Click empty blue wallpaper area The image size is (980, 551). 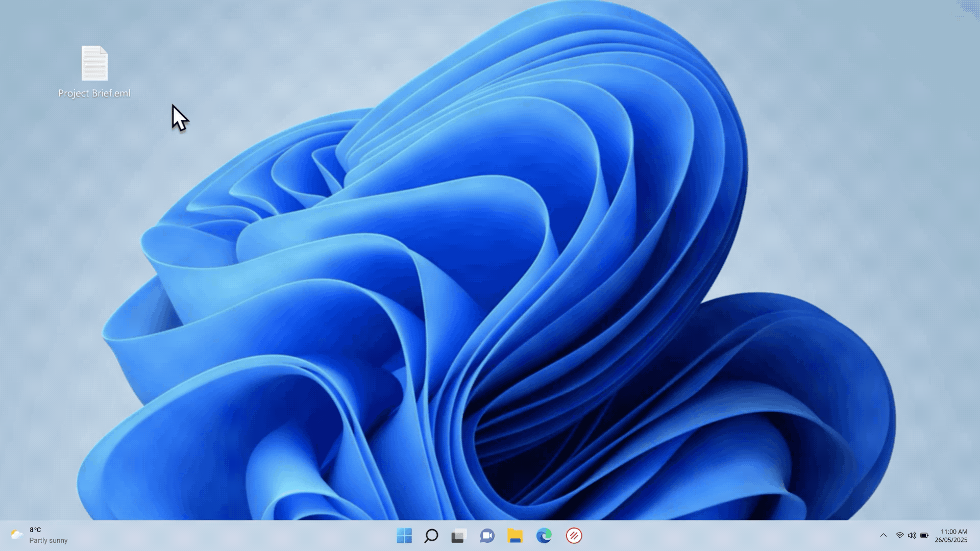click(510, 255)
